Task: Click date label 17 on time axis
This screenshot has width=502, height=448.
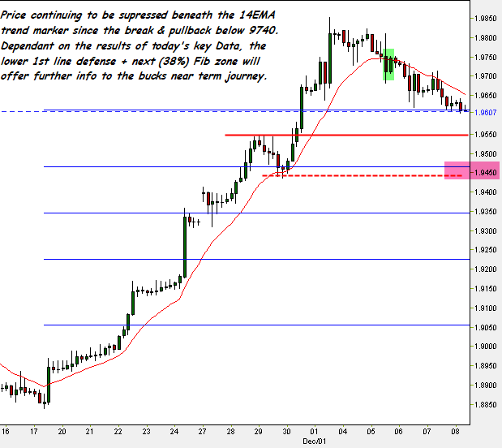Action: point(33,432)
